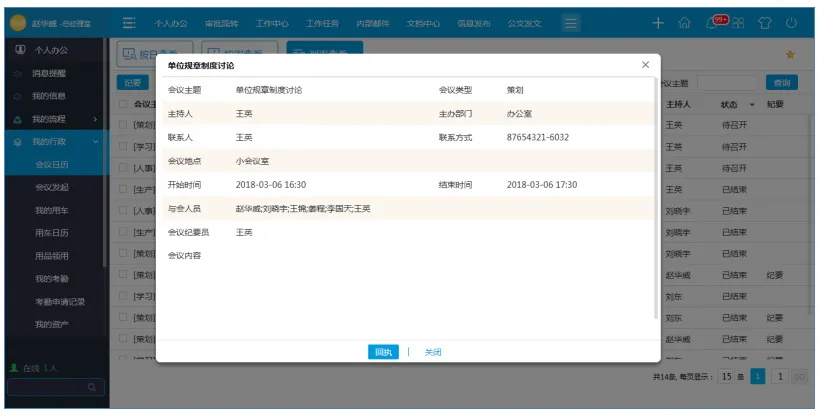
Task: Open the shirt theme icon
Action: coord(766,23)
